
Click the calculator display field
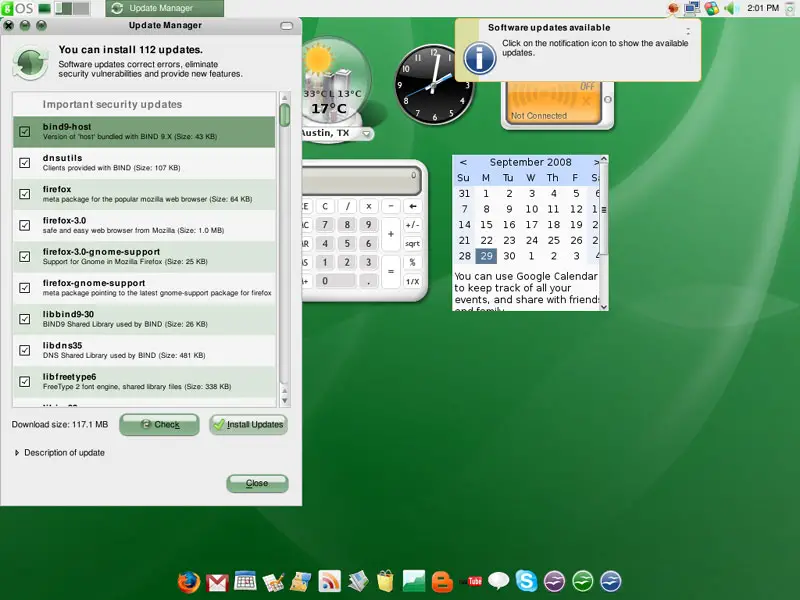tap(361, 181)
